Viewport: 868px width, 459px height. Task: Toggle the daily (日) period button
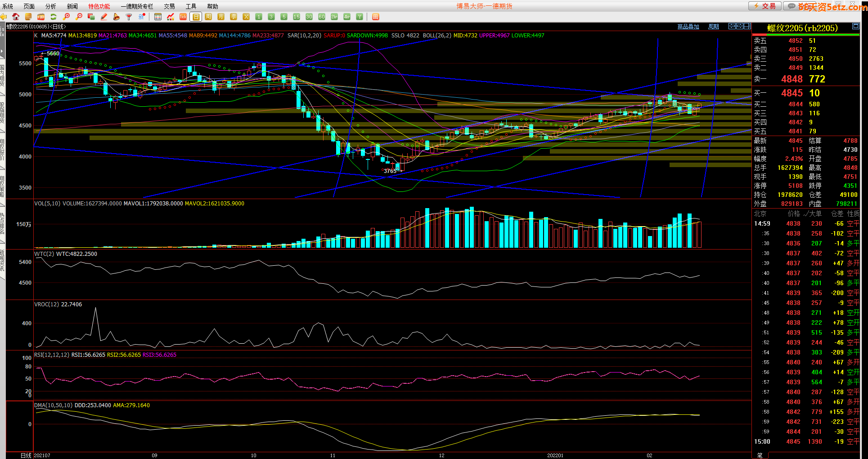pyautogui.click(x=196, y=17)
